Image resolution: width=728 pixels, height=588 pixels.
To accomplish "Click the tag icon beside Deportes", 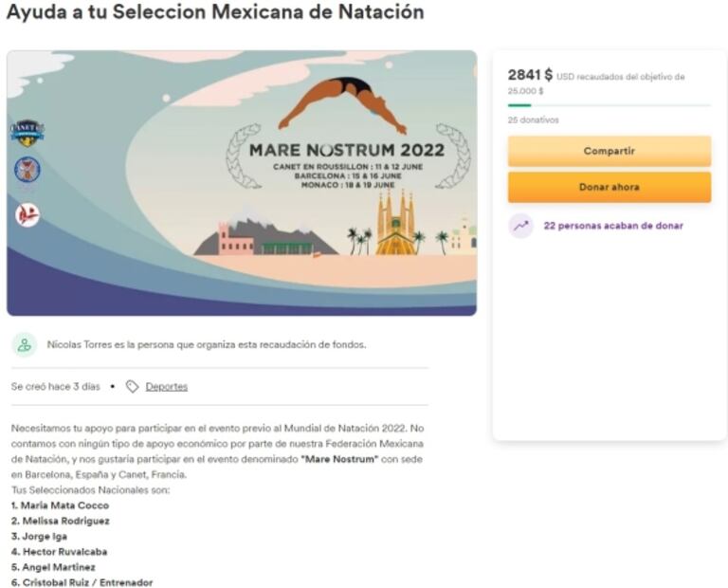I will tap(133, 387).
